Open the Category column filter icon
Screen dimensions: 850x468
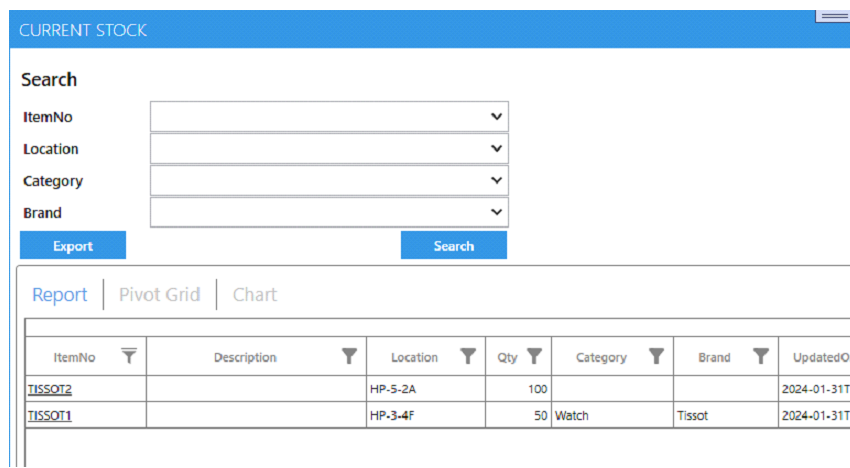[x=656, y=356]
